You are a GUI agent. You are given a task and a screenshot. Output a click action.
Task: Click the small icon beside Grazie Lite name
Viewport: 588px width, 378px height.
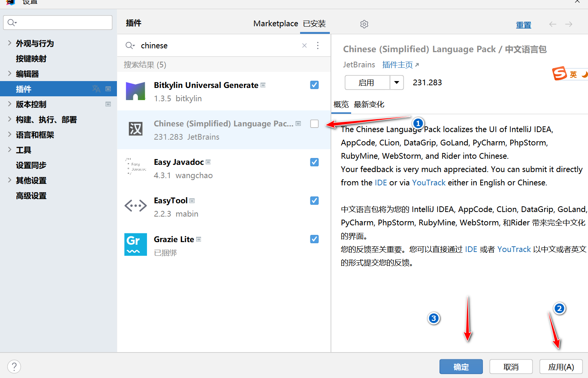click(198, 239)
